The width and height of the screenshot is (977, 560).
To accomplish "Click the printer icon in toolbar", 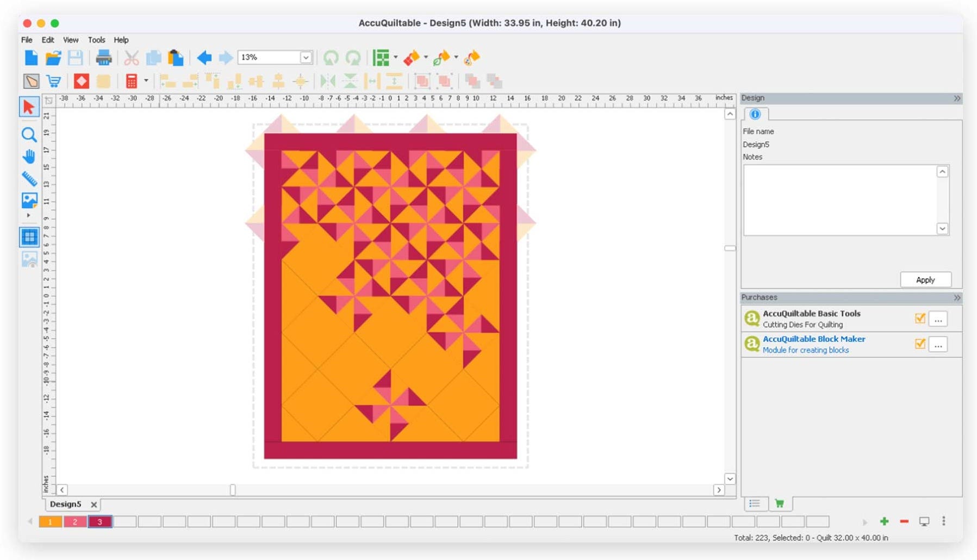I will [x=103, y=58].
